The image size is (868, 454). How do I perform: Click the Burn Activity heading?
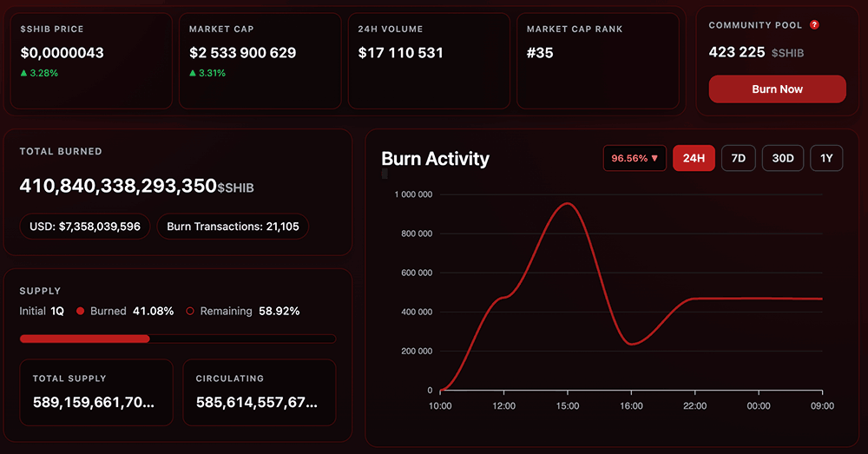(435, 159)
